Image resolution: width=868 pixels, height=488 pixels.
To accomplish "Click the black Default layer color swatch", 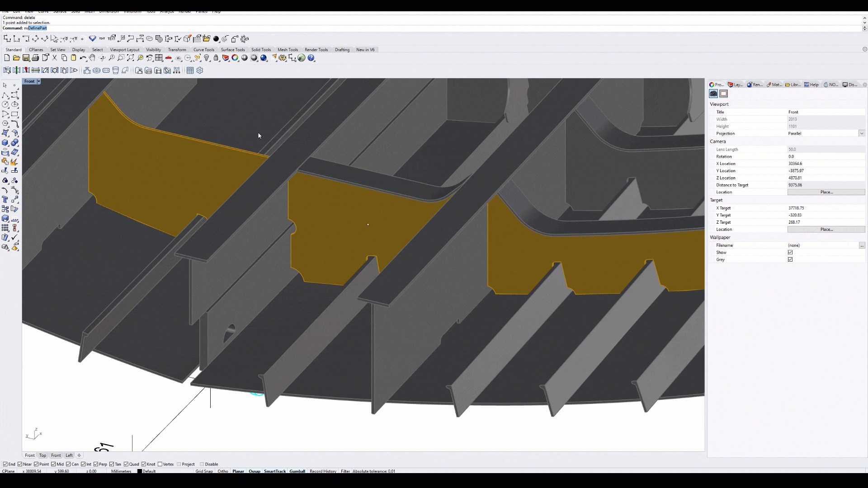I will (x=140, y=471).
